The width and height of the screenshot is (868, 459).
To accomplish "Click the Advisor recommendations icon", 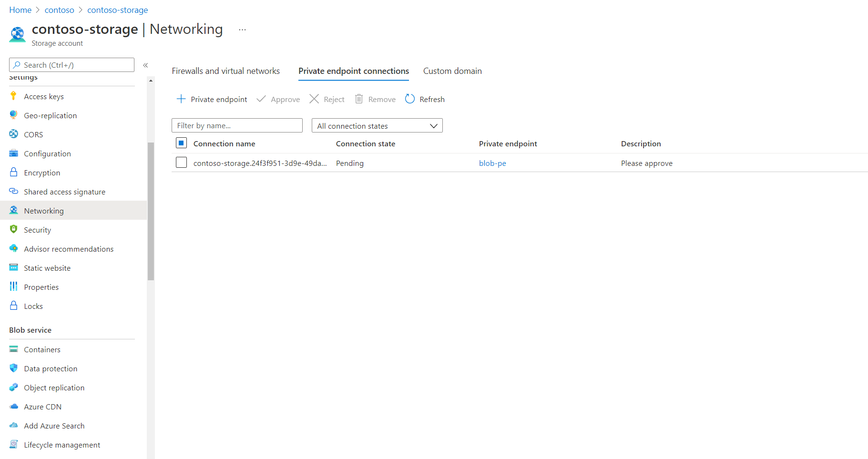I will coord(13,249).
